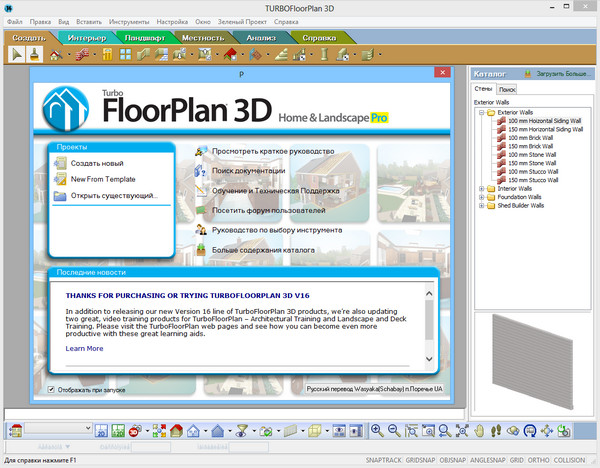Viewport: 600px width, 468px height.
Task: Click the load-more icon in Catalog header
Action: [x=528, y=74]
